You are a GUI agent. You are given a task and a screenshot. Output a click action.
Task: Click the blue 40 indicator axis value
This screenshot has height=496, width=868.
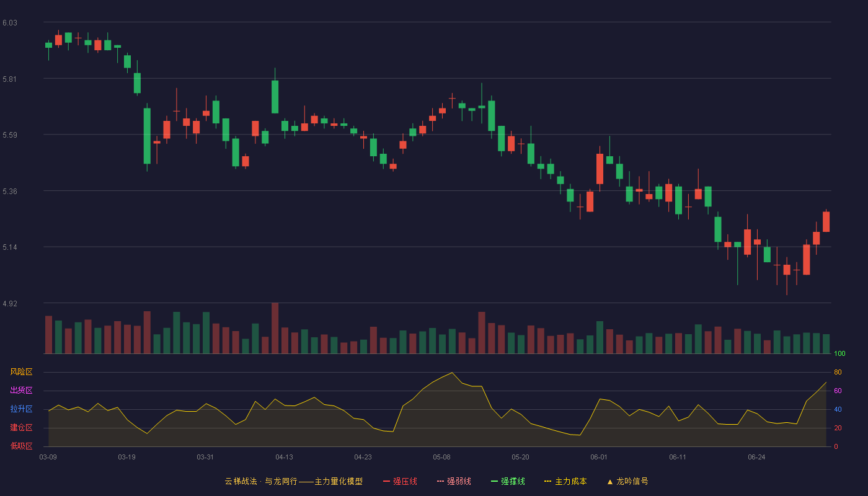point(838,409)
